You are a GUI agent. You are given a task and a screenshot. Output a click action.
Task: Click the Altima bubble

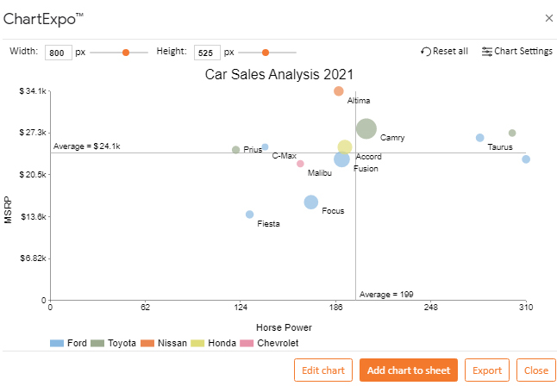tap(339, 91)
